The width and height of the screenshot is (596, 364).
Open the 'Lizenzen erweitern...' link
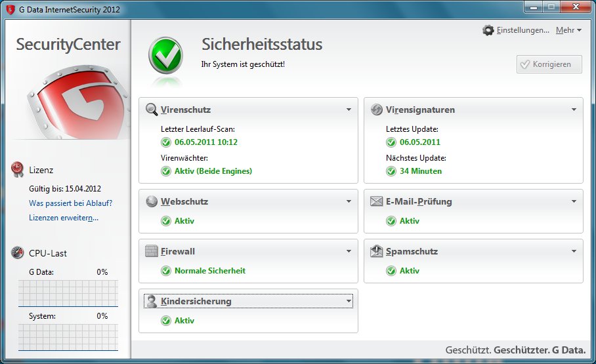[64, 218]
